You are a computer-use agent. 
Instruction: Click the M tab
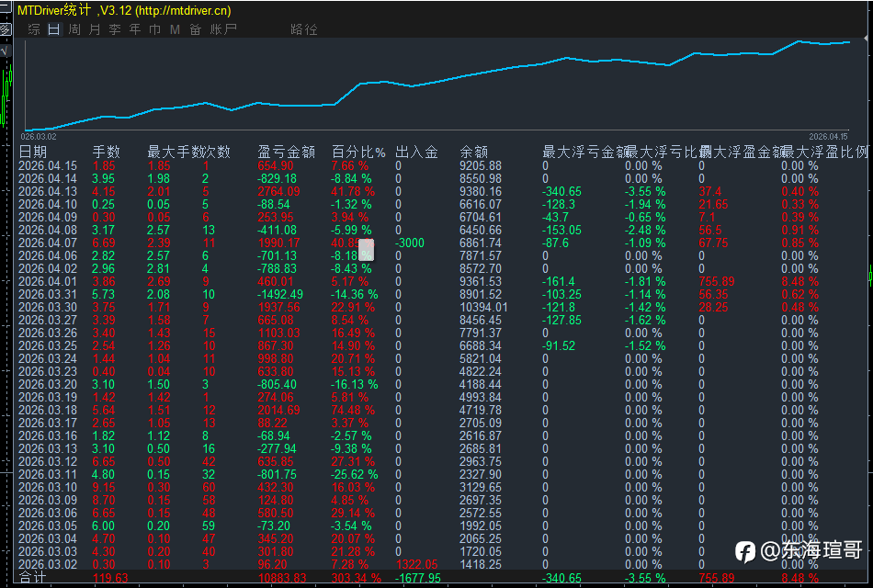click(x=175, y=29)
